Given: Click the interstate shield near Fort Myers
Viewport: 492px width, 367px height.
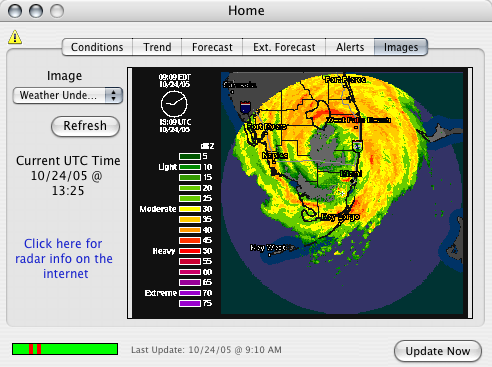Looking at the screenshot, I should (246, 107).
